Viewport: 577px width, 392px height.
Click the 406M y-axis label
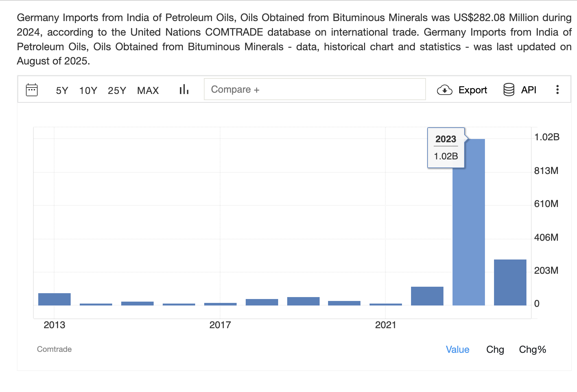coord(546,237)
